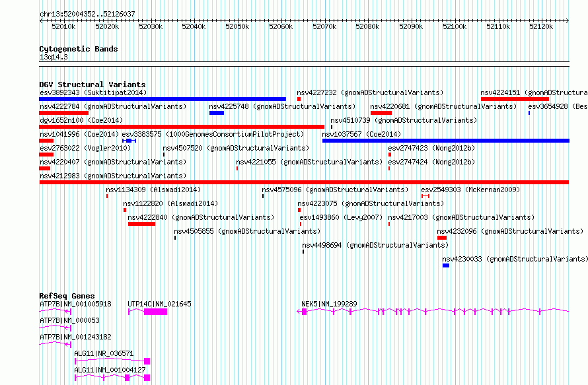Screen dimensions: 588x385
Task: Select the 13q14.3 band label
Action: click(54, 57)
